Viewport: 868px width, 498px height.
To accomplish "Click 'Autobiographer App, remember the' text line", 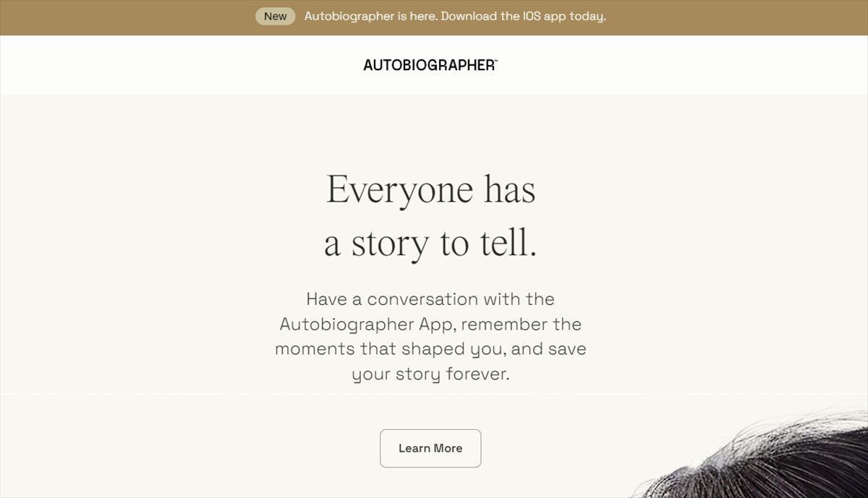I will (430, 324).
